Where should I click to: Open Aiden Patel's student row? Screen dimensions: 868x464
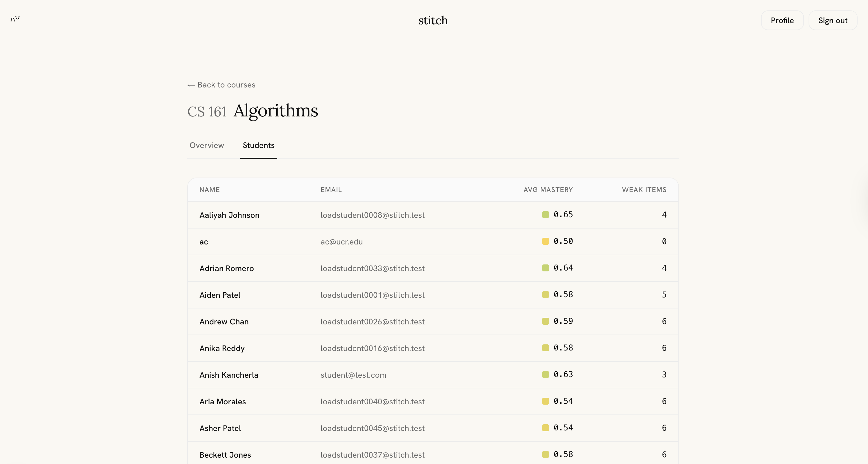220,295
